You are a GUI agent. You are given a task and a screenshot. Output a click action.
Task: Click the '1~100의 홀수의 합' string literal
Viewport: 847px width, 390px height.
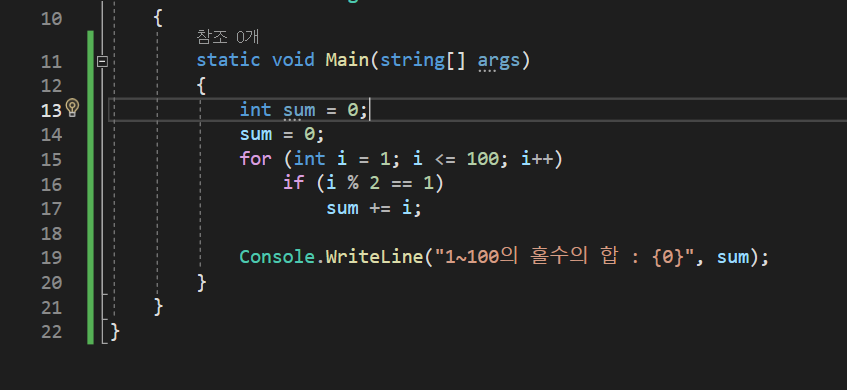click(x=531, y=257)
